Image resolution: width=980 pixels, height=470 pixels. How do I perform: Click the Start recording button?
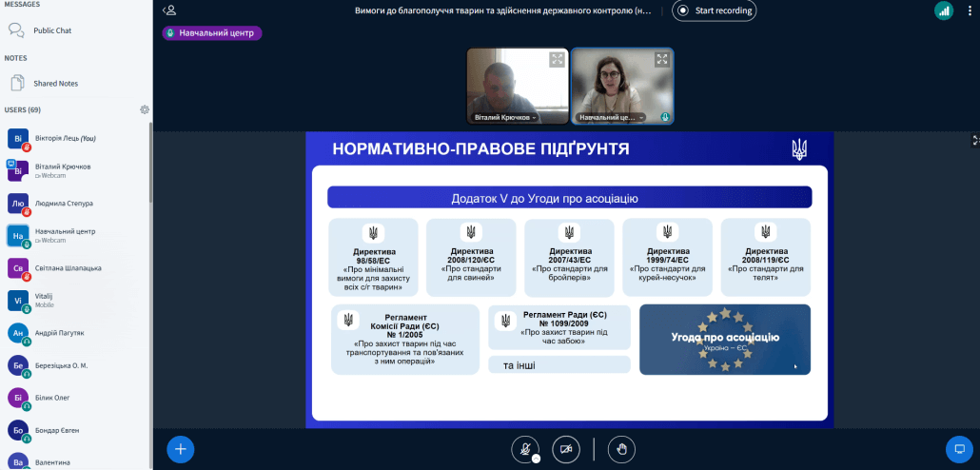click(x=714, y=11)
